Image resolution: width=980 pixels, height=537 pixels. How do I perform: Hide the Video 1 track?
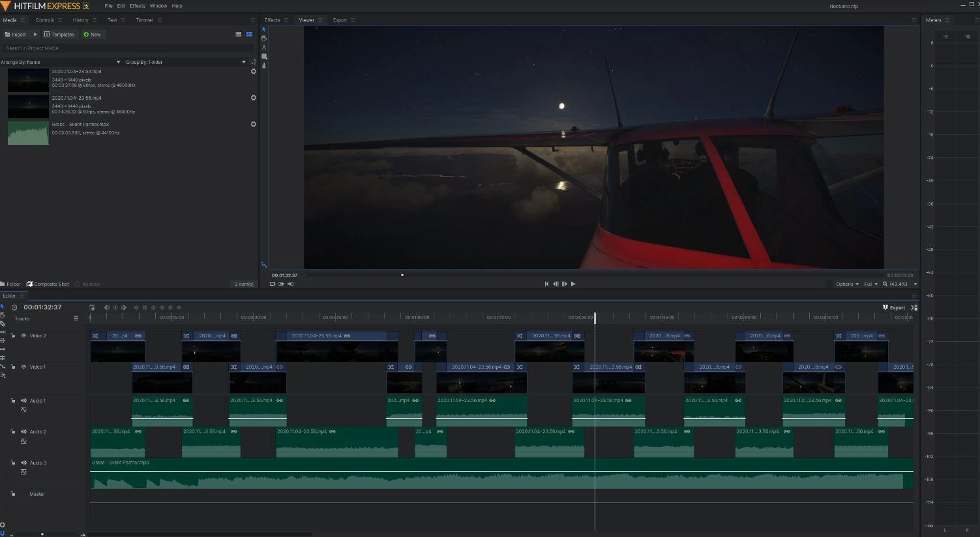click(23, 367)
